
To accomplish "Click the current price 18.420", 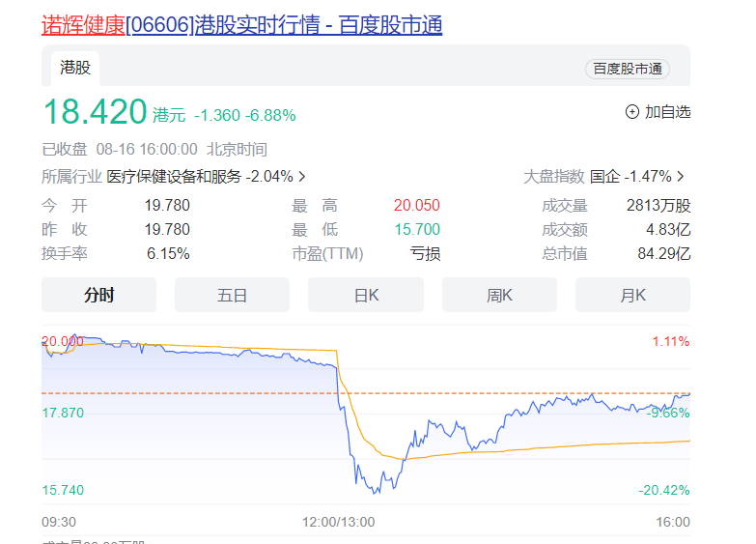I will coord(95,111).
